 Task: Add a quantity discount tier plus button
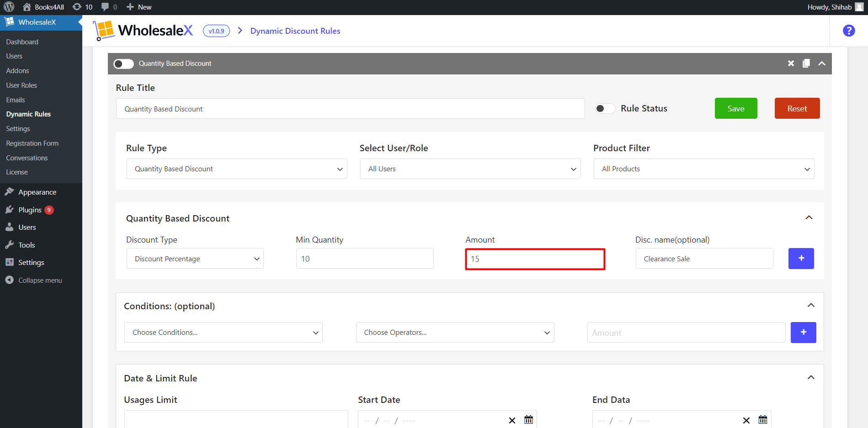(x=801, y=259)
